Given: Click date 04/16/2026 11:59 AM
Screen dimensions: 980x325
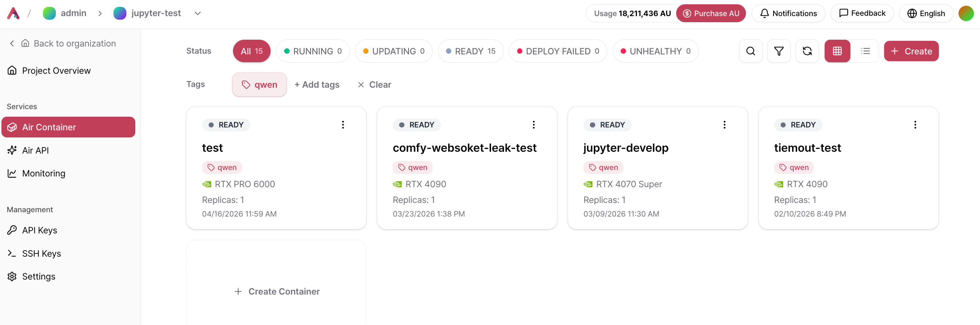Looking at the screenshot, I should tap(239, 214).
